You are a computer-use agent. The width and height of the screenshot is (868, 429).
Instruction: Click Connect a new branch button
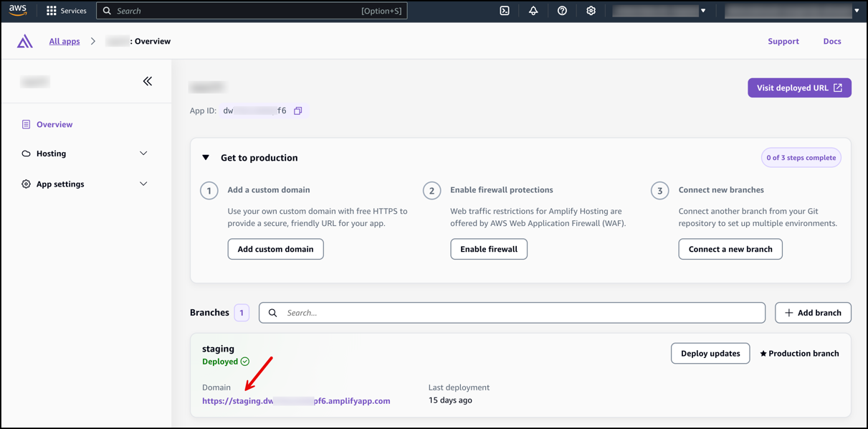pos(730,249)
